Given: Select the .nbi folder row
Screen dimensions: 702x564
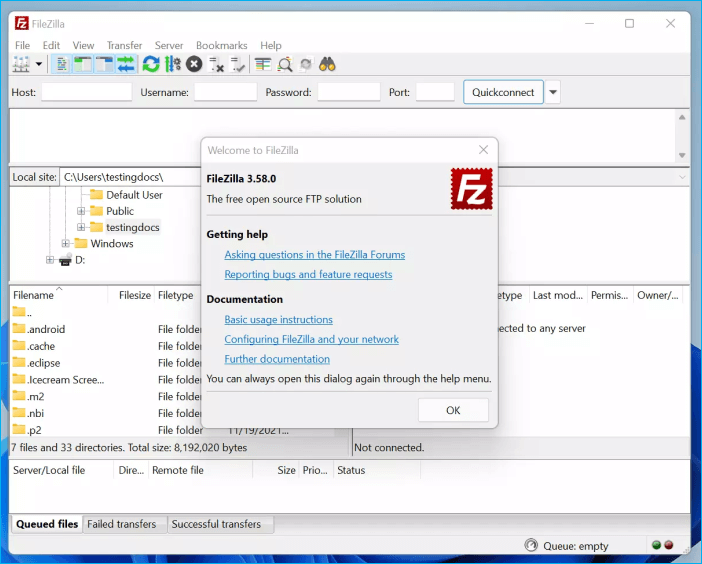Looking at the screenshot, I should click(x=106, y=413).
